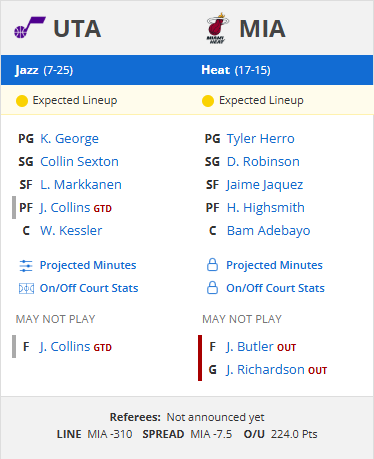Click the Jazz Projected Minutes sliders icon

point(26,266)
